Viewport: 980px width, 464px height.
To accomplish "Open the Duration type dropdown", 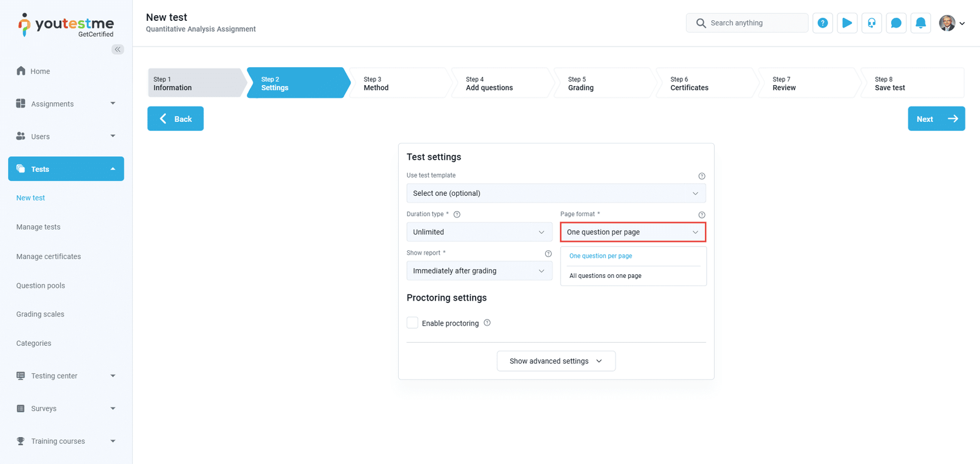I will [x=479, y=232].
